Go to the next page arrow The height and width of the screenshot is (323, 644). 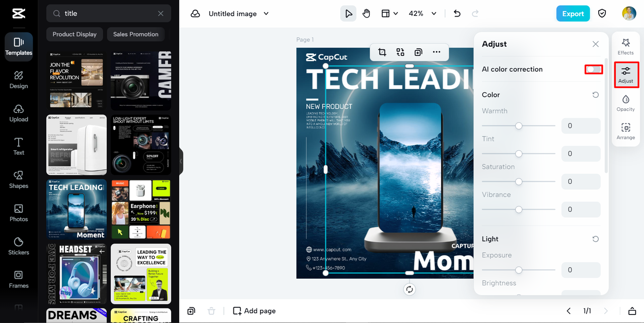point(606,311)
